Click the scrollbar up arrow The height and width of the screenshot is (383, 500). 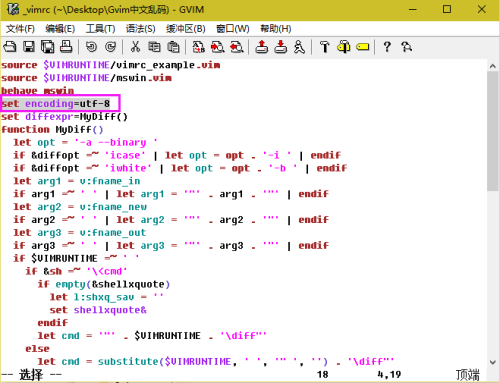tap(493, 66)
